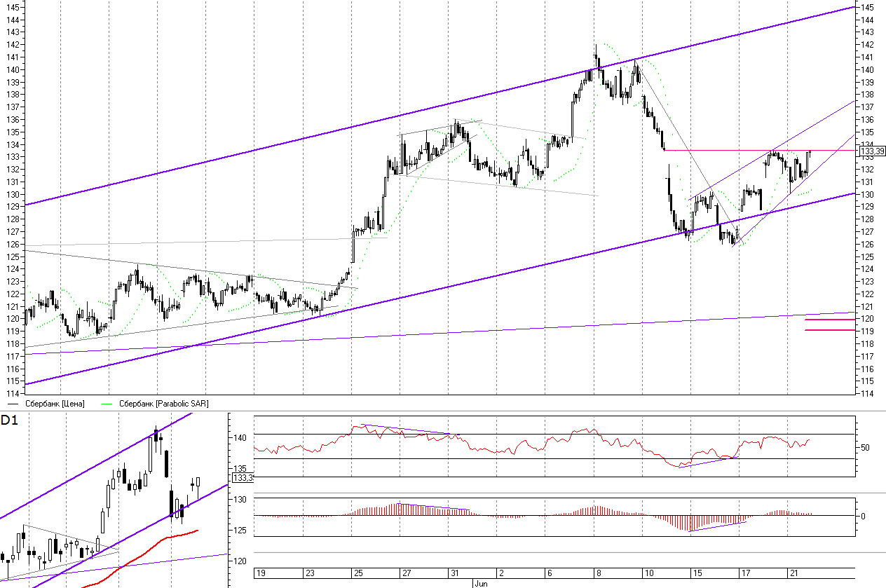Screen dimensions: 886x588
Task: Select date 17 on the time axis
Action: point(746,573)
